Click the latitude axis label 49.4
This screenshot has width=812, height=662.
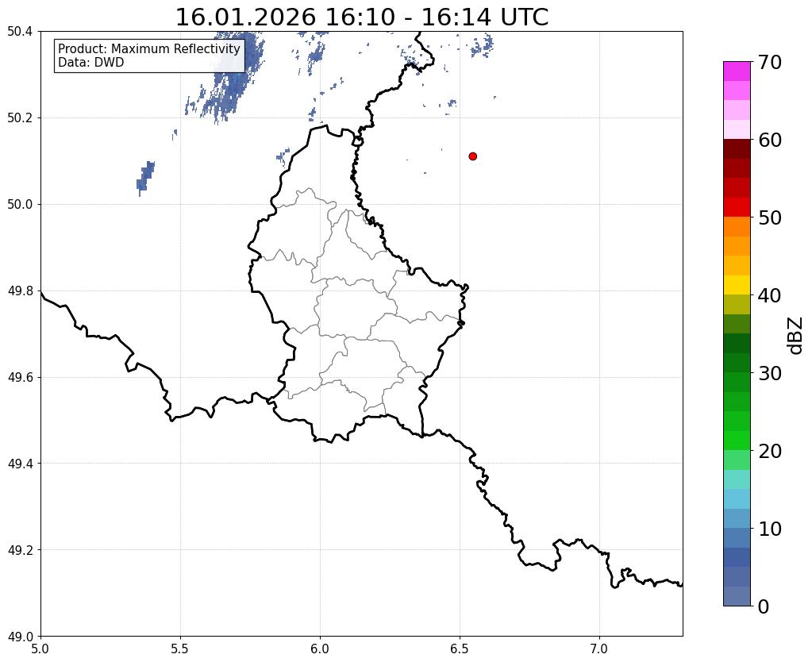tap(20, 464)
